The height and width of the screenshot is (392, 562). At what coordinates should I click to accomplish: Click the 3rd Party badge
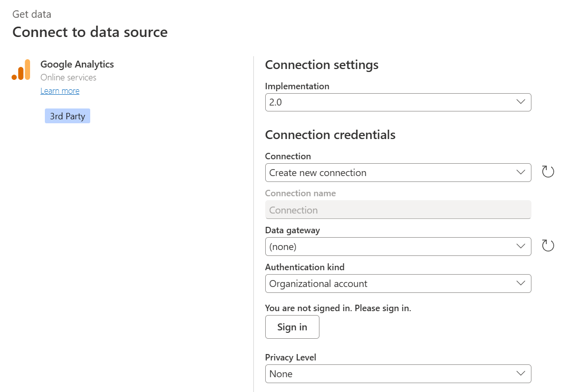click(67, 116)
